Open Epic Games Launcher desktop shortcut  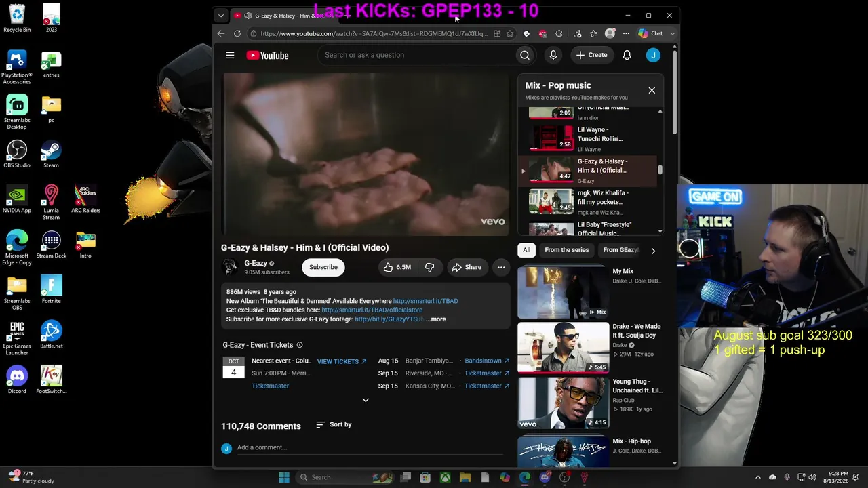tap(17, 338)
